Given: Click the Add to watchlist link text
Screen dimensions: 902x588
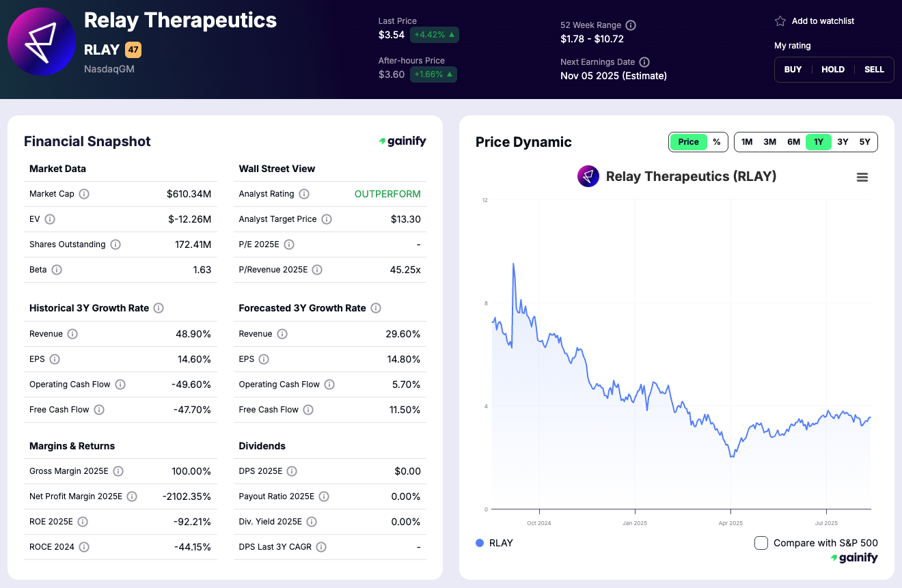Looking at the screenshot, I should pyautogui.click(x=823, y=21).
